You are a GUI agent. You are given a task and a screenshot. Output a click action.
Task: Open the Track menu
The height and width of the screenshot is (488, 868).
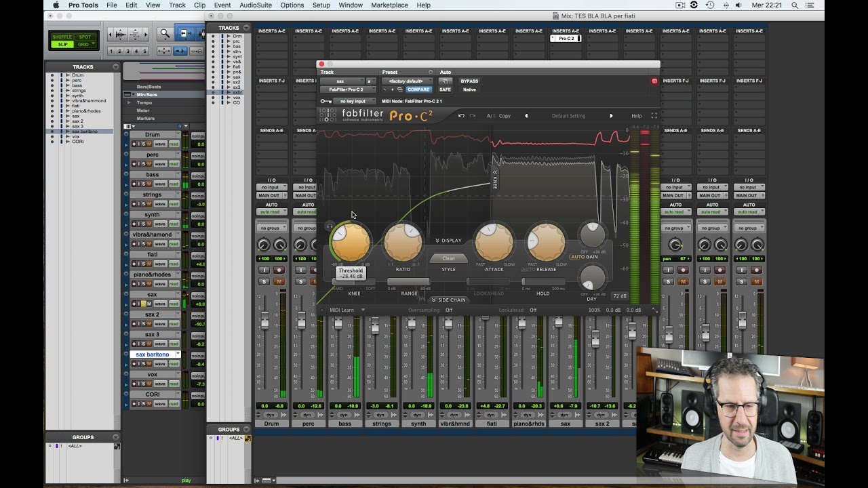click(x=177, y=5)
